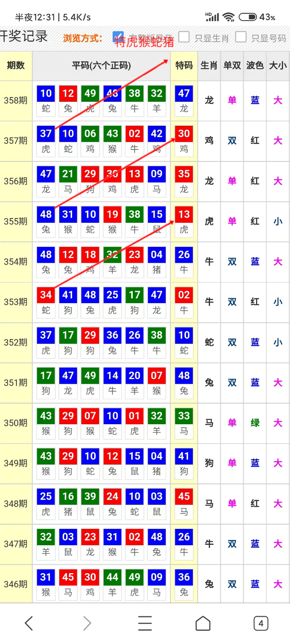
Task: Tap the browser forward arrow icon
Action: tap(87, 623)
